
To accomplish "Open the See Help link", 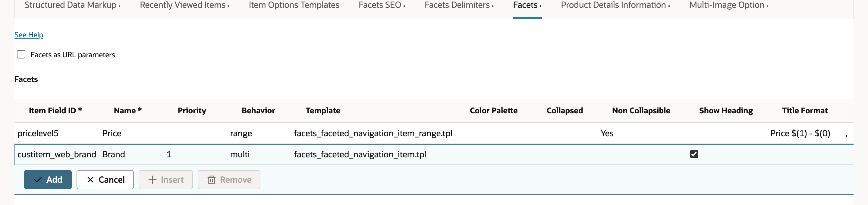I will point(29,35).
